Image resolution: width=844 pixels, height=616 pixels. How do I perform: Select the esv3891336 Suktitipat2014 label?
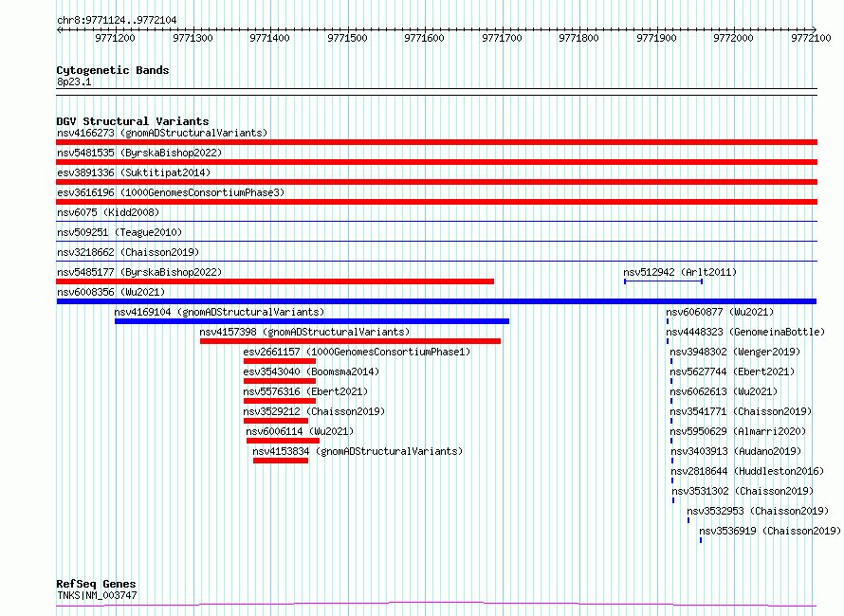click(134, 172)
